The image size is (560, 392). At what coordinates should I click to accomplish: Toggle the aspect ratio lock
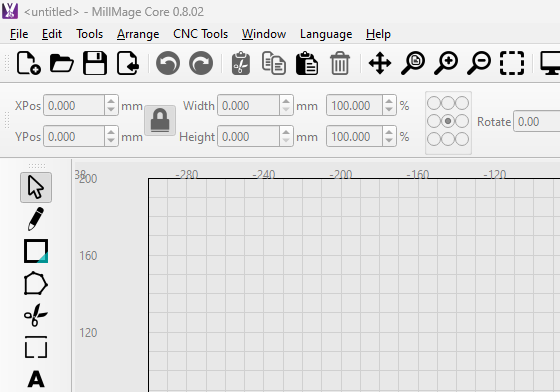pyautogui.click(x=160, y=120)
